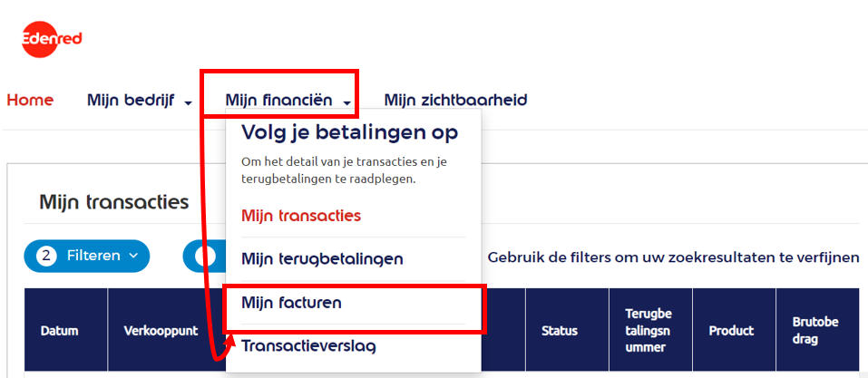The image size is (868, 378).
Task: Open the Mijn bedrijf menu
Action: point(132,100)
